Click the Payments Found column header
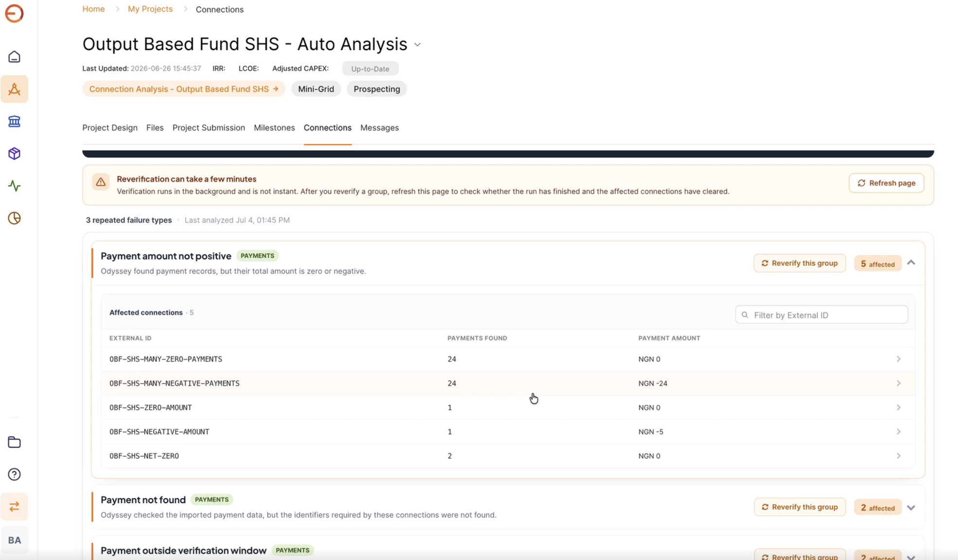958x560 pixels. click(x=477, y=338)
